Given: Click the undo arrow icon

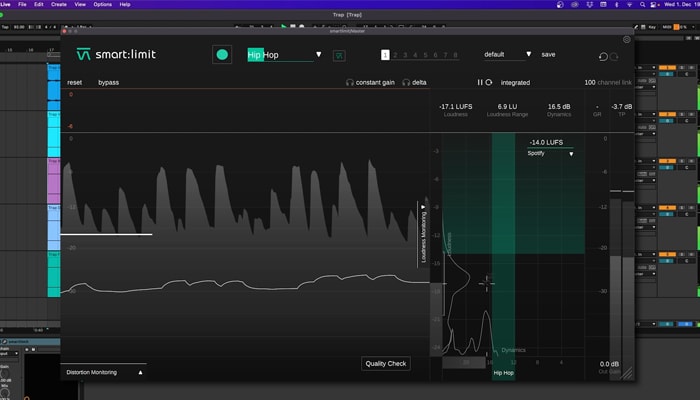Looking at the screenshot, I should [603, 57].
